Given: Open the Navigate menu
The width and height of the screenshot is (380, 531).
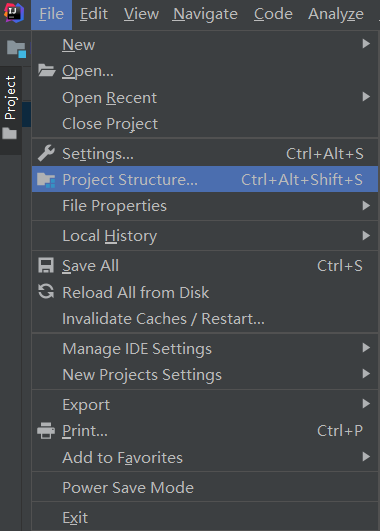Looking at the screenshot, I should click(205, 14).
